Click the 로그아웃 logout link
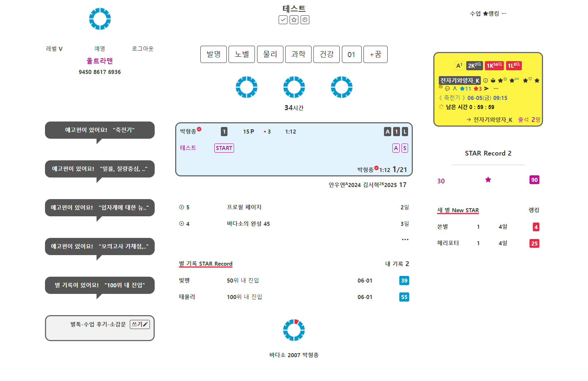This screenshot has width=588, height=381. pyautogui.click(x=143, y=49)
